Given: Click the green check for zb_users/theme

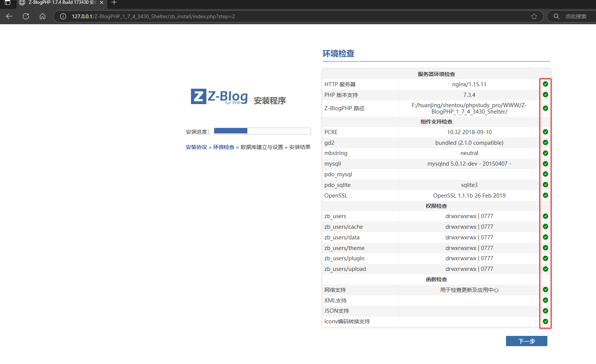Looking at the screenshot, I should pyautogui.click(x=545, y=248).
